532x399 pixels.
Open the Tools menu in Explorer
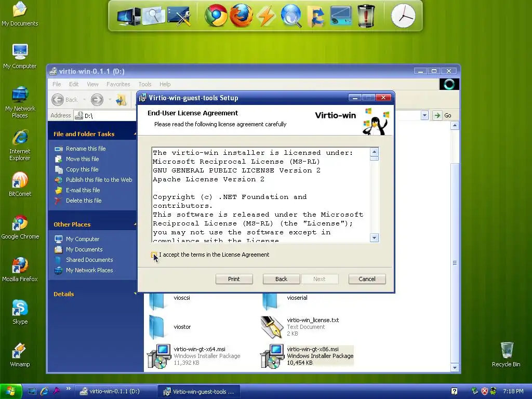click(x=145, y=84)
